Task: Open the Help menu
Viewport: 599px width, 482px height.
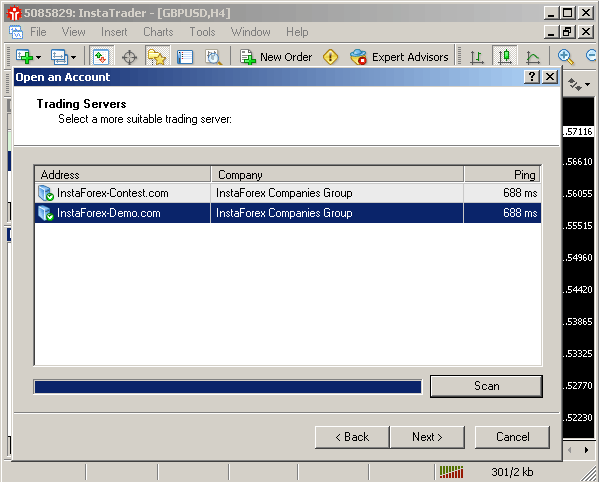Action: pos(297,32)
